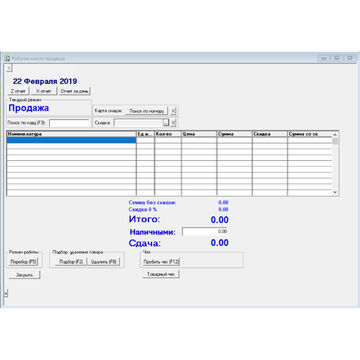Viewport: 360px width, 360px height.
Task: Focus the Поиск по коду (F3) input field
Action: 70,123
